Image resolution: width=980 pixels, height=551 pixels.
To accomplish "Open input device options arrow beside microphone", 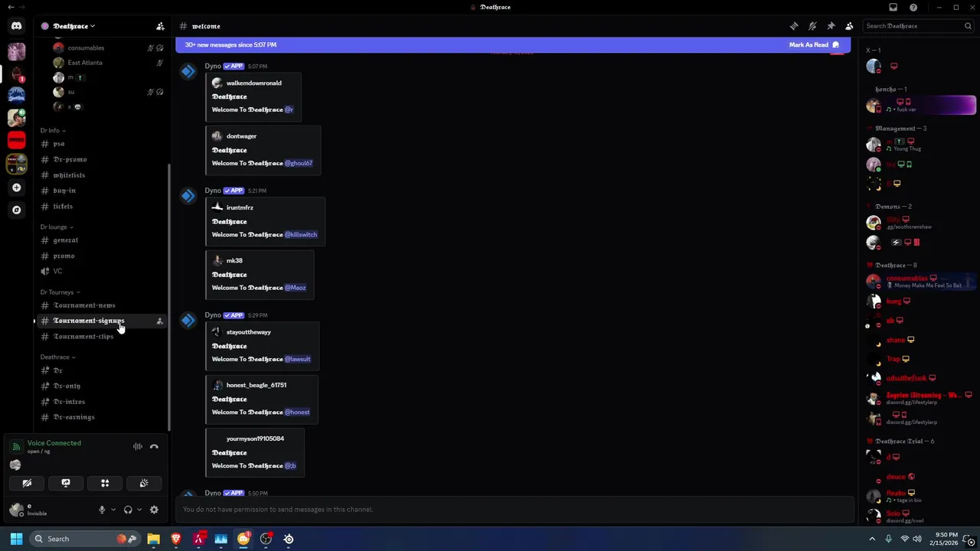I will point(113,510).
